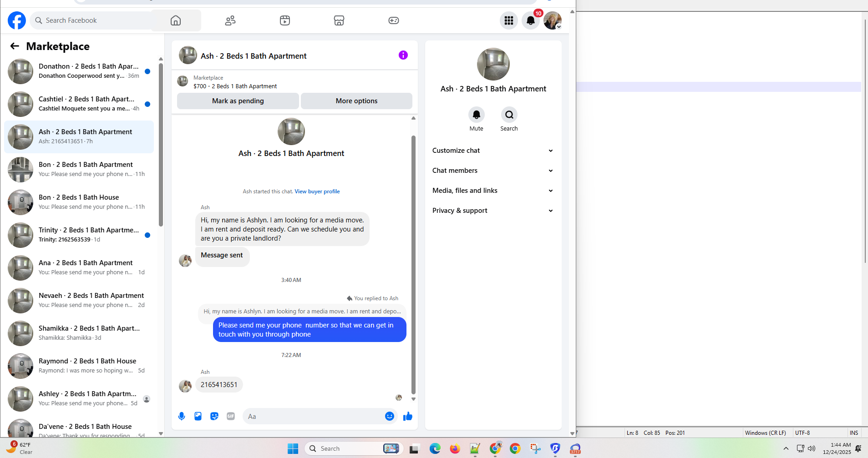
Task: Open the Facebook menu grid icon
Action: 509,20
